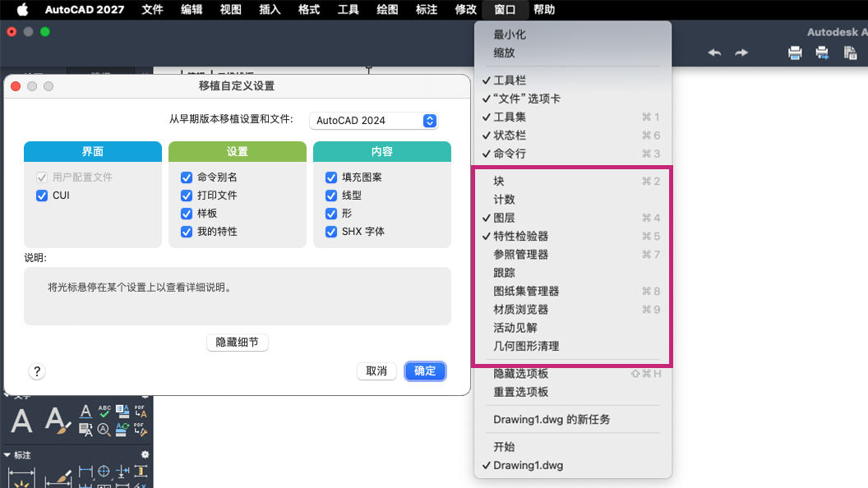868x488 pixels.
Task: Open the AutoCAD 2024 version dropdown
Action: click(374, 121)
